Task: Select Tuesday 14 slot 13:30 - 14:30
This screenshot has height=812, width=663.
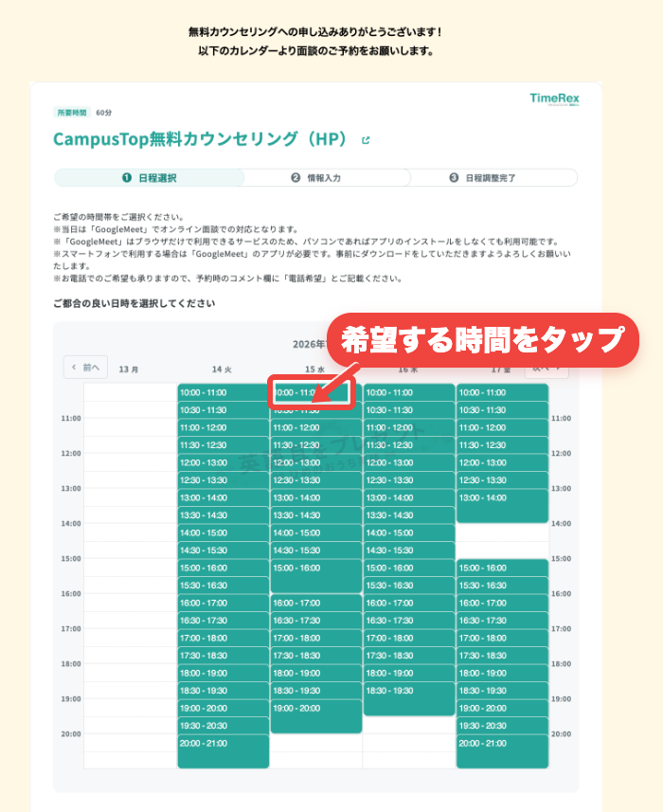Action: click(x=224, y=515)
